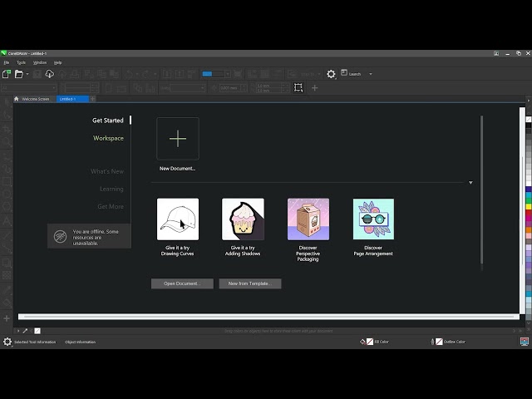This screenshot has height=399, width=532.
Task: Click the plus icon in property bar
Action: pos(314,88)
